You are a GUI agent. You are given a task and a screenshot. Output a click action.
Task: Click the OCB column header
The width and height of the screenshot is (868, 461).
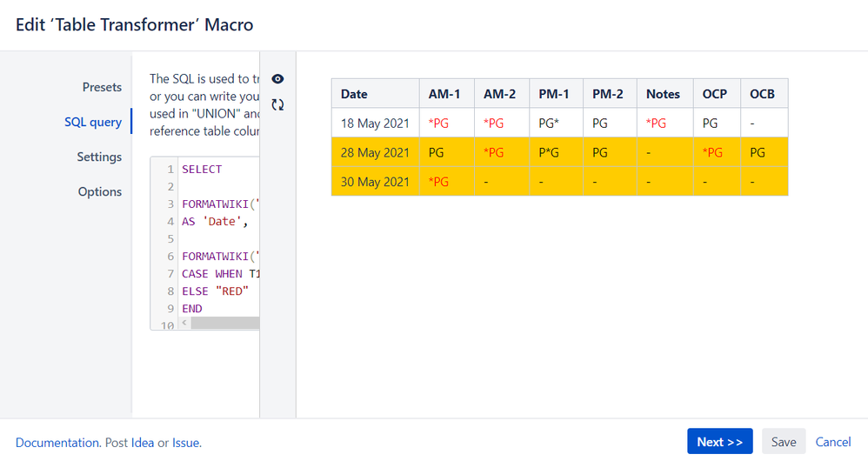click(x=762, y=94)
